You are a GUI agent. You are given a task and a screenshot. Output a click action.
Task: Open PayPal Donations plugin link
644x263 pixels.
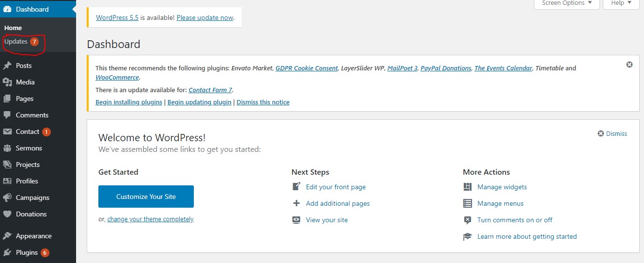(446, 68)
